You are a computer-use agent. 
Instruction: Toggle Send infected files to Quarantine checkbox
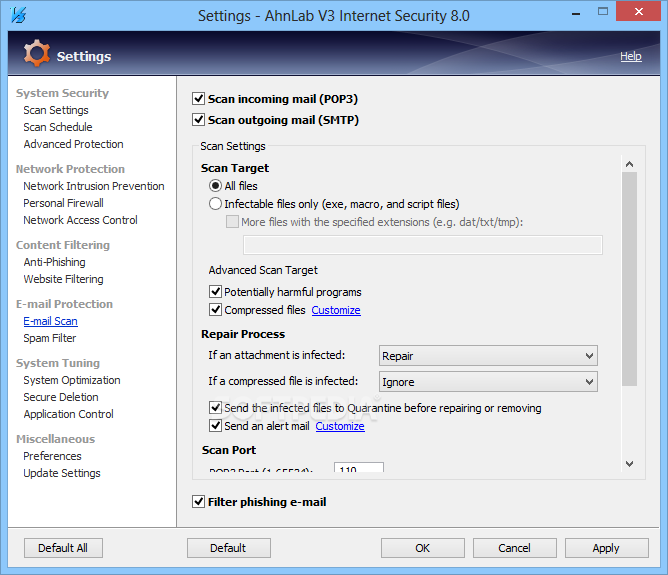tap(215, 408)
